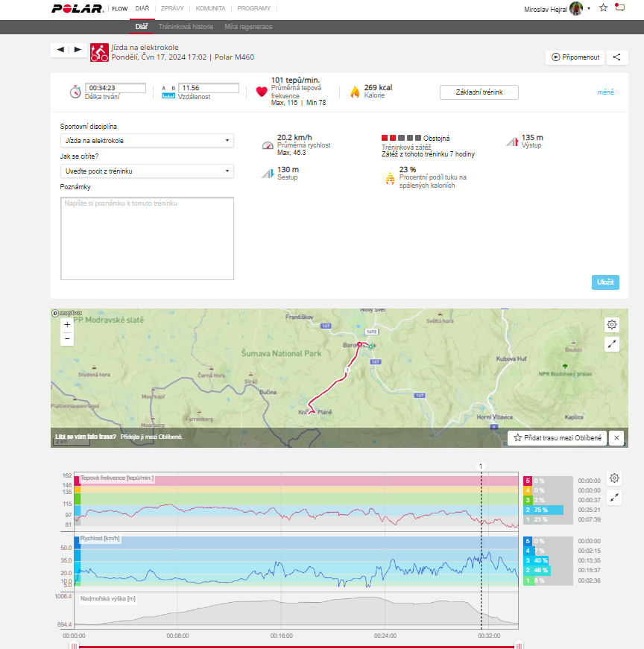Click heart rate zone 2 75 % bar
The width and height of the screenshot is (644, 649).
tap(543, 510)
